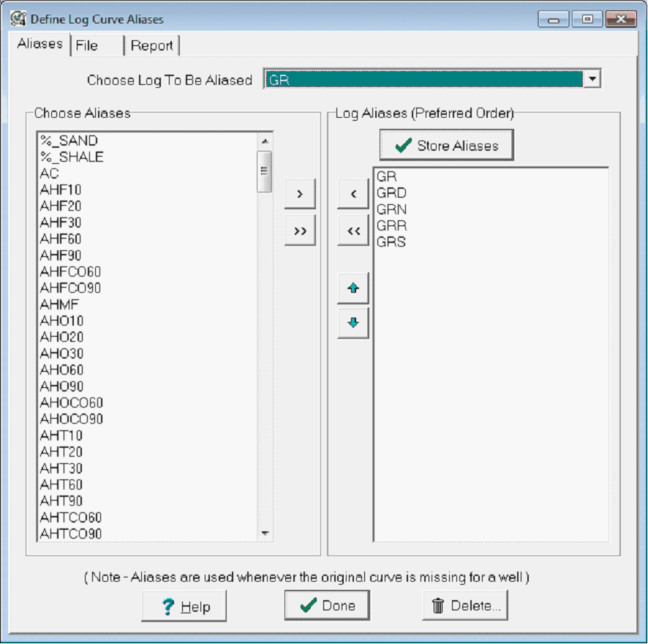Select GRS in the Log Aliases list

point(391,241)
